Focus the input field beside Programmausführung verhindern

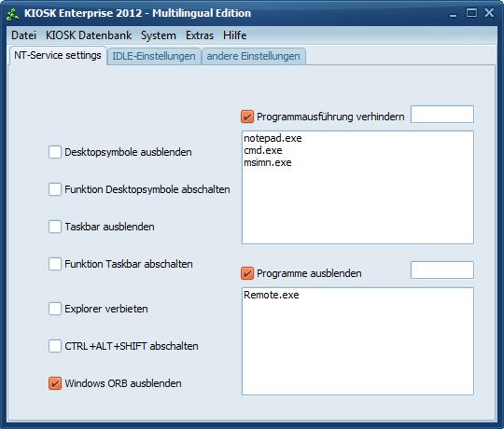pyautogui.click(x=442, y=114)
